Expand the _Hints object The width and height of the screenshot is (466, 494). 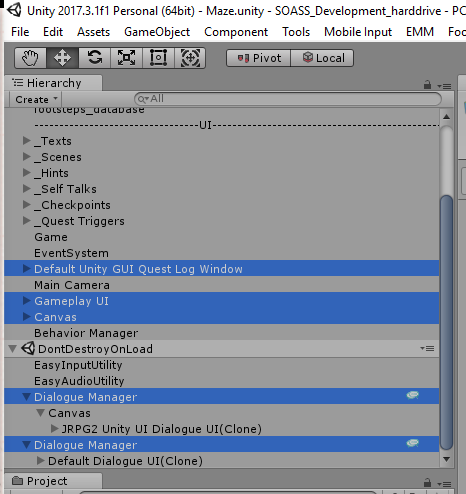tap(27, 172)
